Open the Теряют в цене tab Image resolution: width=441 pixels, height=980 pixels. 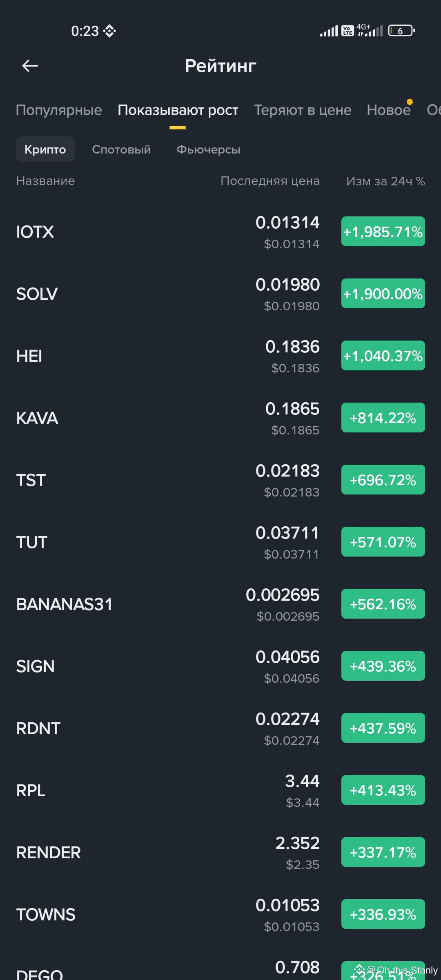click(303, 110)
